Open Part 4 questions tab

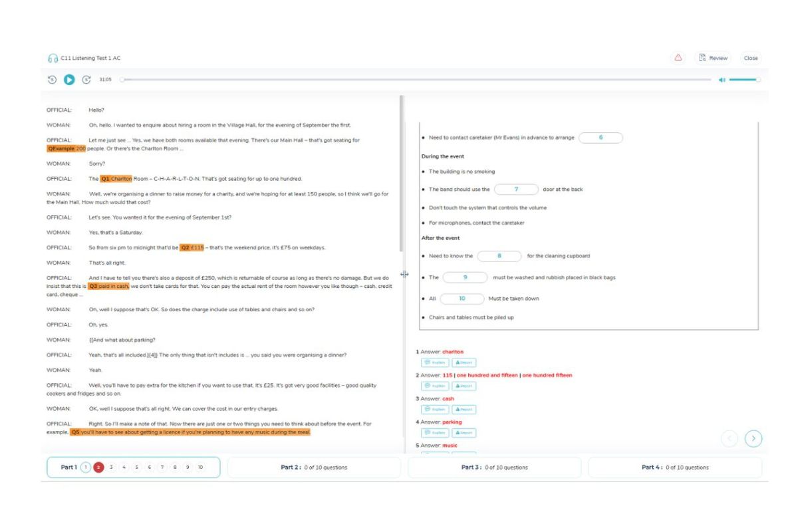[x=675, y=467]
